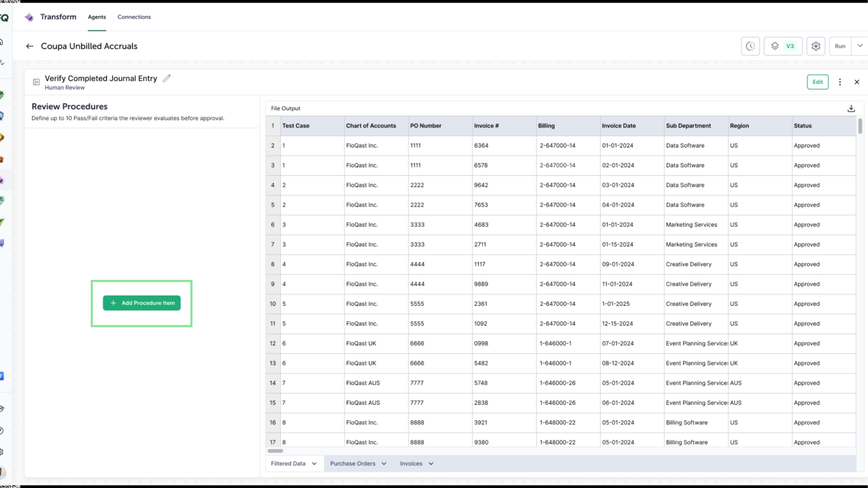Click invoice date 08-12-2024 cell

[x=632, y=363]
